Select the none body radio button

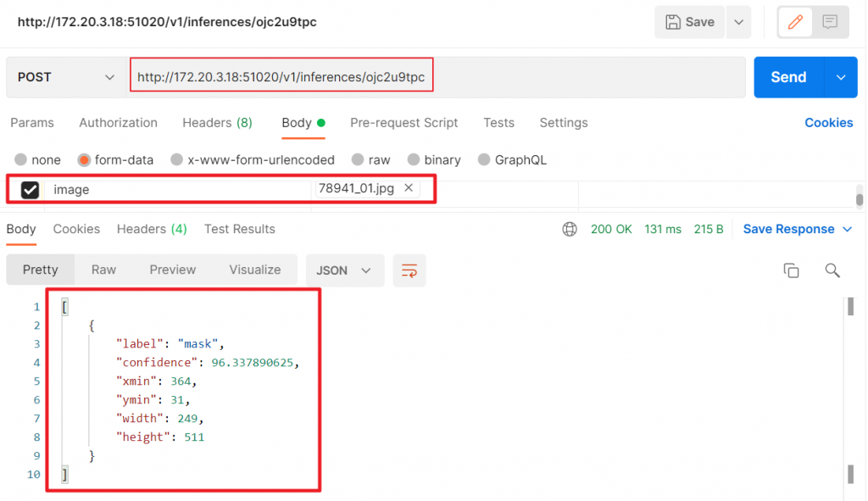point(21,160)
